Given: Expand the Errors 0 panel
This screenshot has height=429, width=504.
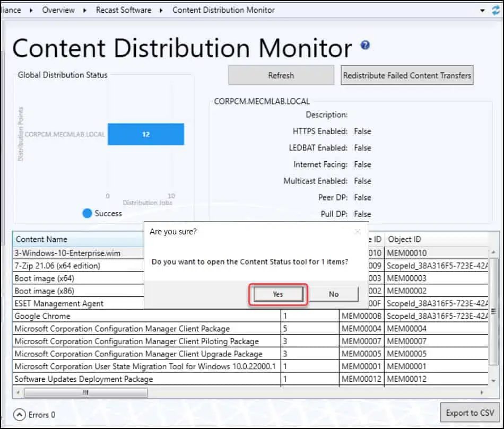Looking at the screenshot, I should (19, 415).
